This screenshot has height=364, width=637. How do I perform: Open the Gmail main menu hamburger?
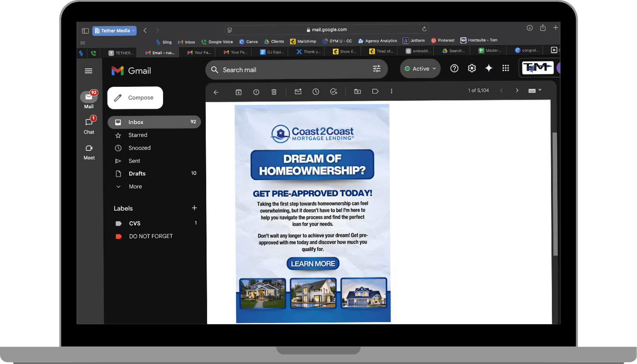89,71
